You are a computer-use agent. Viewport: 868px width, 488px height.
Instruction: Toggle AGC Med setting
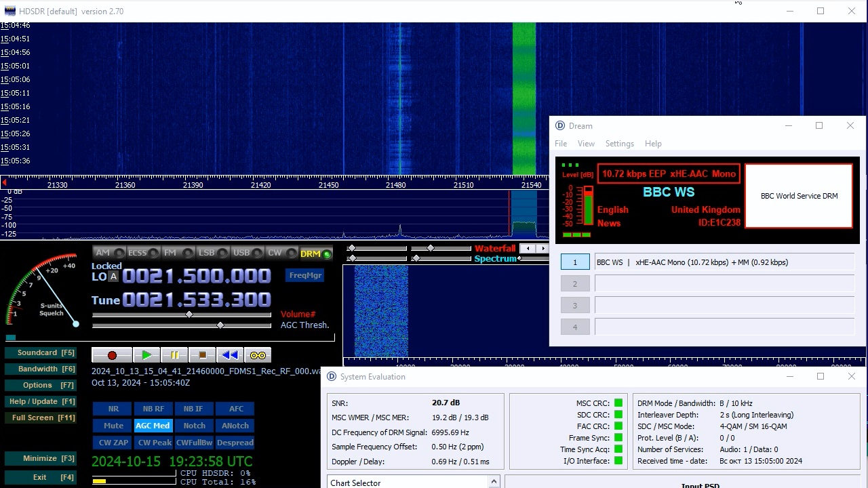point(153,426)
